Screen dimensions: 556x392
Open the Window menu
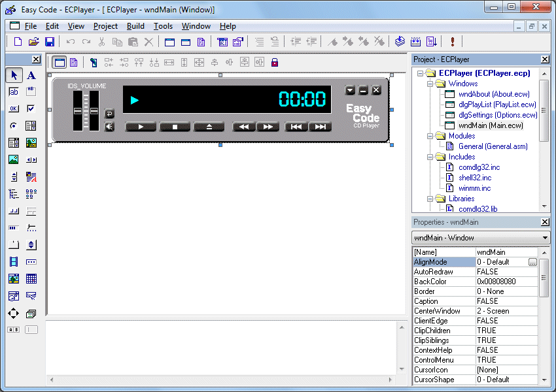pos(196,26)
